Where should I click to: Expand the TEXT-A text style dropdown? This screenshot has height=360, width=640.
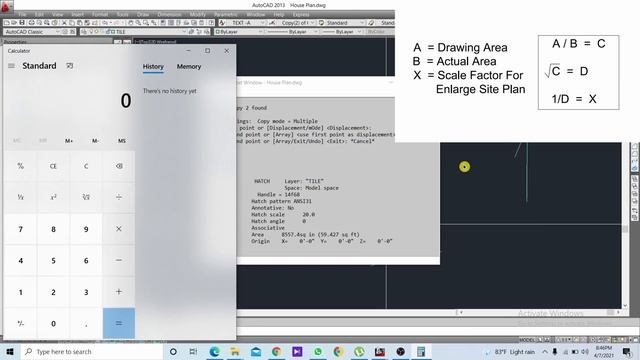pyautogui.click(x=263, y=23)
